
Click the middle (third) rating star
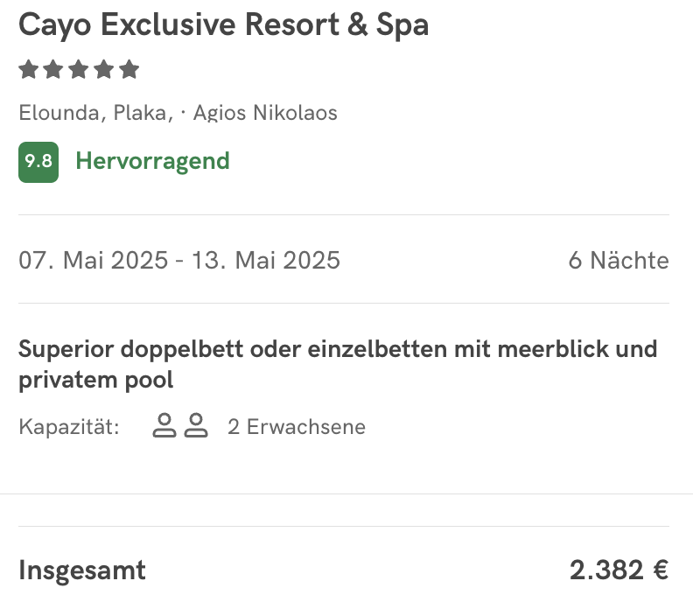(x=79, y=69)
